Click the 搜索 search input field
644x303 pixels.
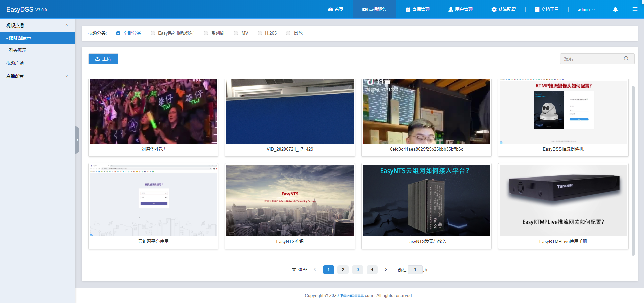[x=597, y=59]
